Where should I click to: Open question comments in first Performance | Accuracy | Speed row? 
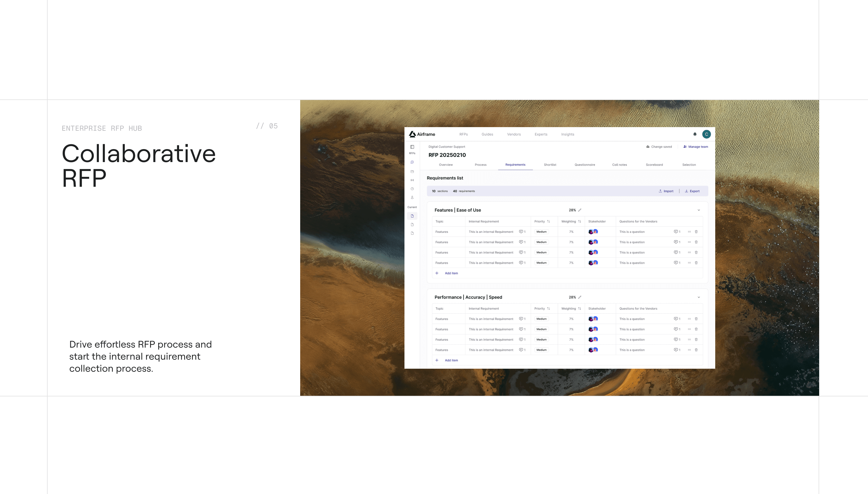click(x=677, y=319)
